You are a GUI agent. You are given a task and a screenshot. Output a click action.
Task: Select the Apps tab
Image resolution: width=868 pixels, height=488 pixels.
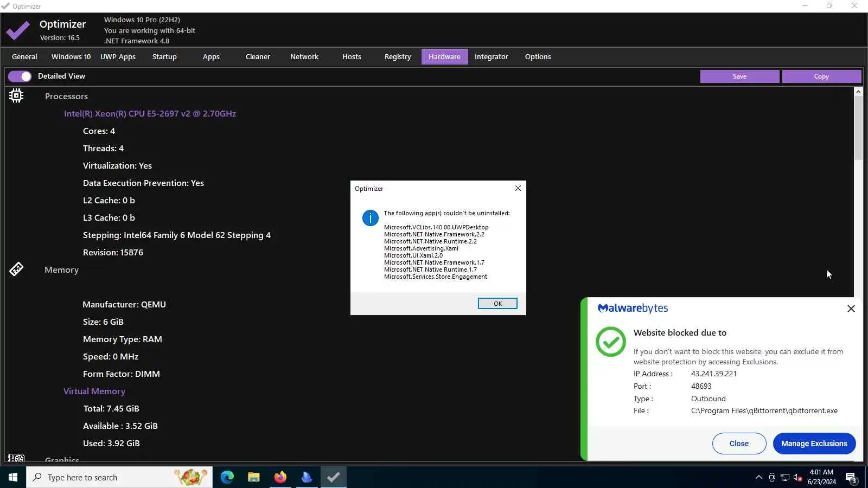[x=211, y=56]
